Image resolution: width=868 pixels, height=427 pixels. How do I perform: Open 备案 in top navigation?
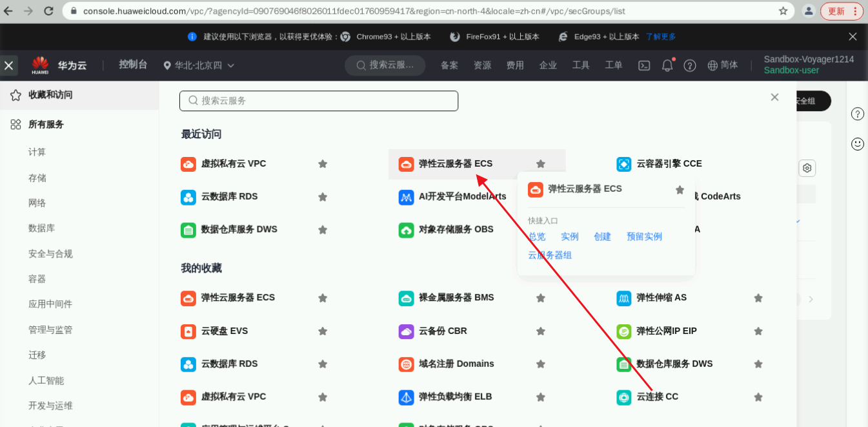(450, 65)
